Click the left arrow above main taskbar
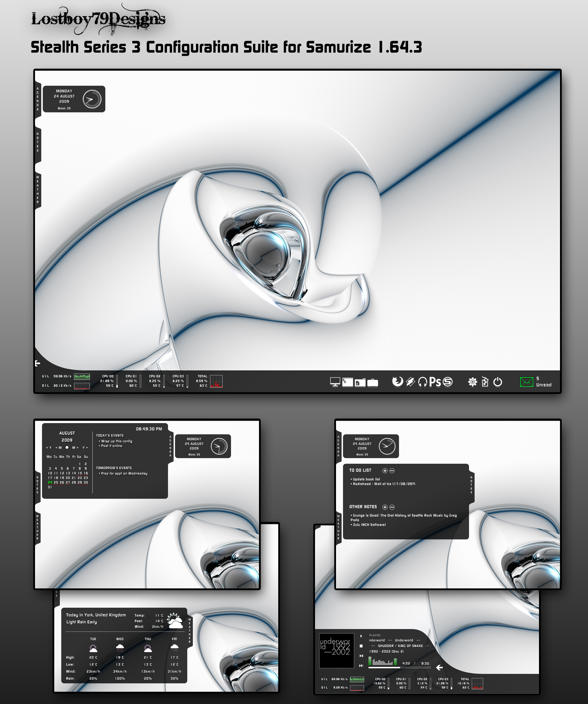The image size is (588, 704). (37, 363)
